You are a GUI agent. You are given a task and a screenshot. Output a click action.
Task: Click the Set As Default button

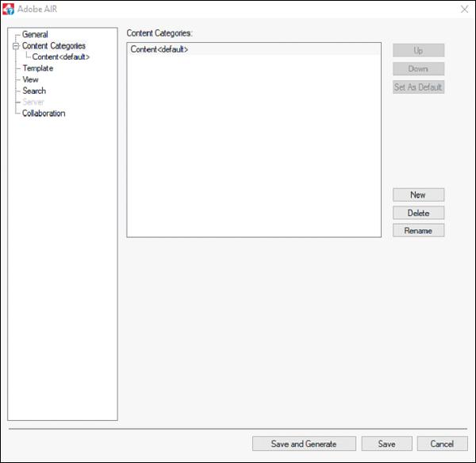[418, 87]
